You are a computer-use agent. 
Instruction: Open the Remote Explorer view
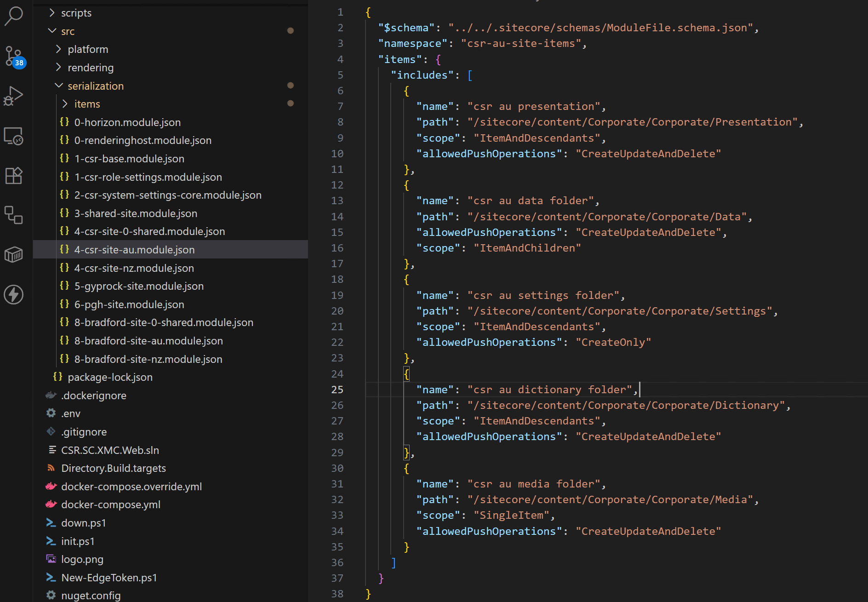pyautogui.click(x=14, y=136)
